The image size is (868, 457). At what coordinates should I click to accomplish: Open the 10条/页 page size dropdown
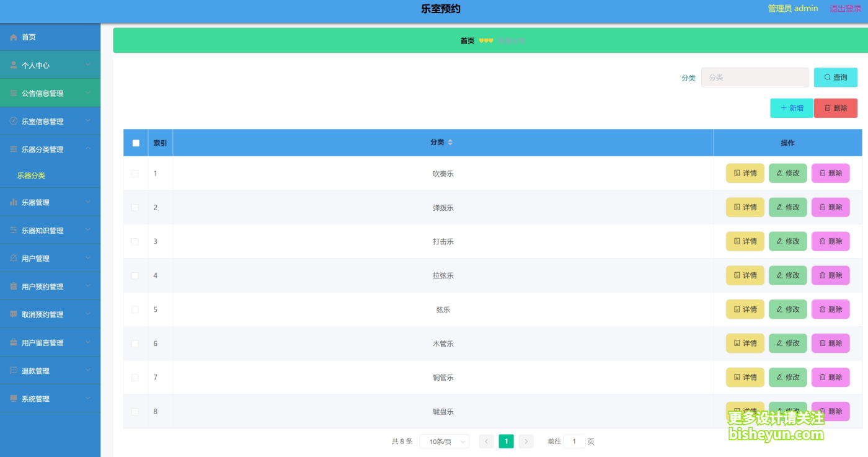(445, 441)
